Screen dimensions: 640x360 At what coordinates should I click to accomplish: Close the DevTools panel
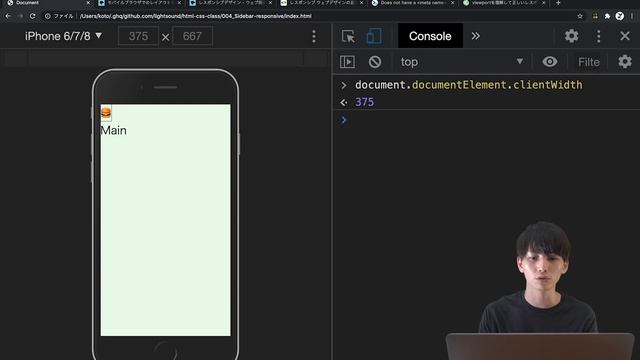click(625, 36)
